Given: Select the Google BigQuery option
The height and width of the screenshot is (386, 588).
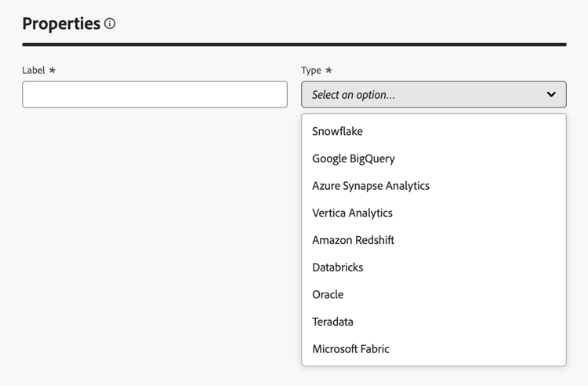Looking at the screenshot, I should pos(354,158).
